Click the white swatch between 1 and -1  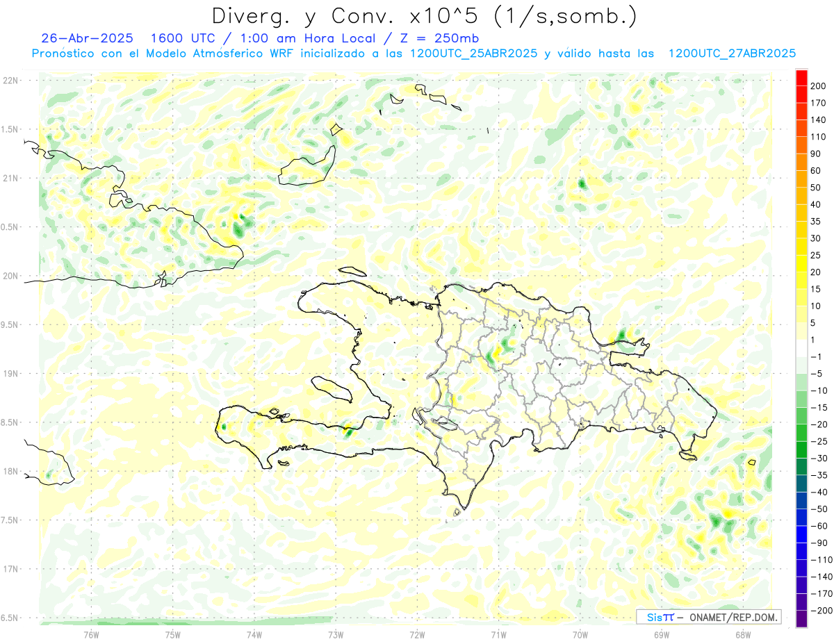tap(801, 349)
